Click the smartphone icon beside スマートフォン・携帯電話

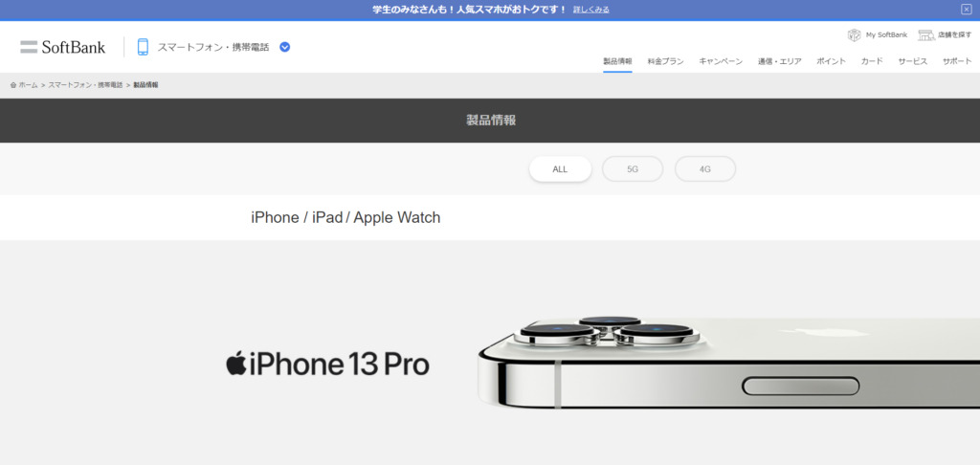(144, 47)
